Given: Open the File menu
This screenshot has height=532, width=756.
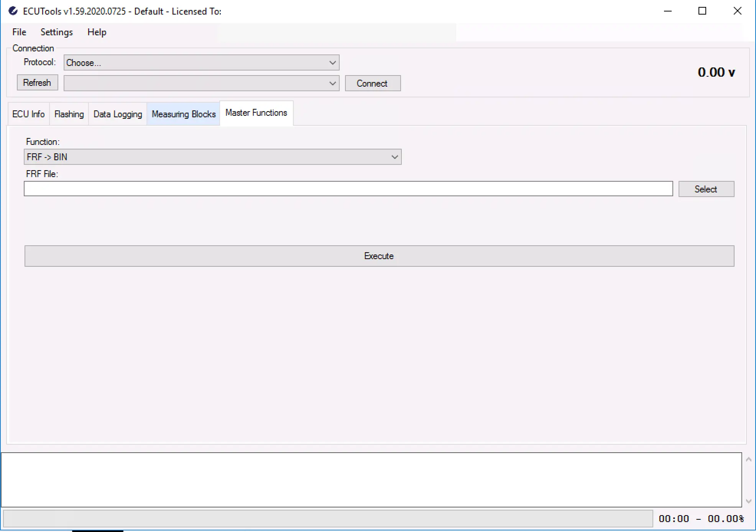Looking at the screenshot, I should [x=19, y=32].
